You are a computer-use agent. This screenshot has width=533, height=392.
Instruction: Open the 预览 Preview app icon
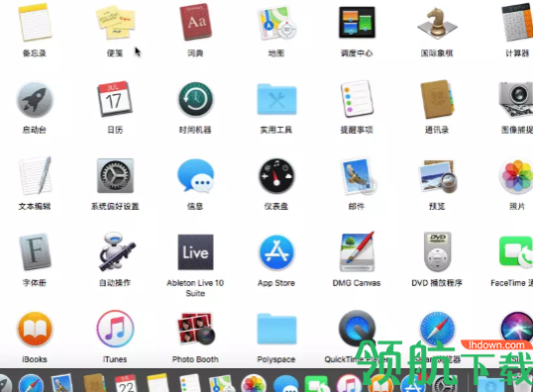tap(438, 176)
